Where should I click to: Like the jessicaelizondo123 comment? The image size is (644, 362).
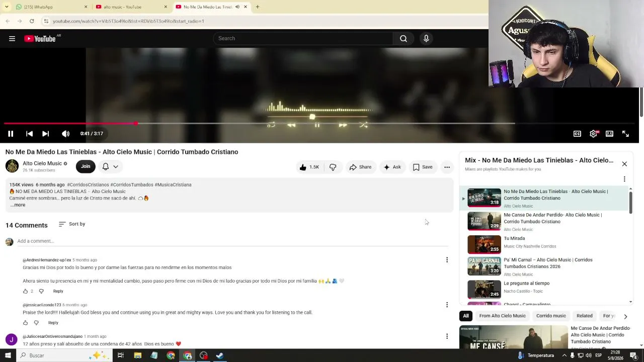[x=25, y=323]
